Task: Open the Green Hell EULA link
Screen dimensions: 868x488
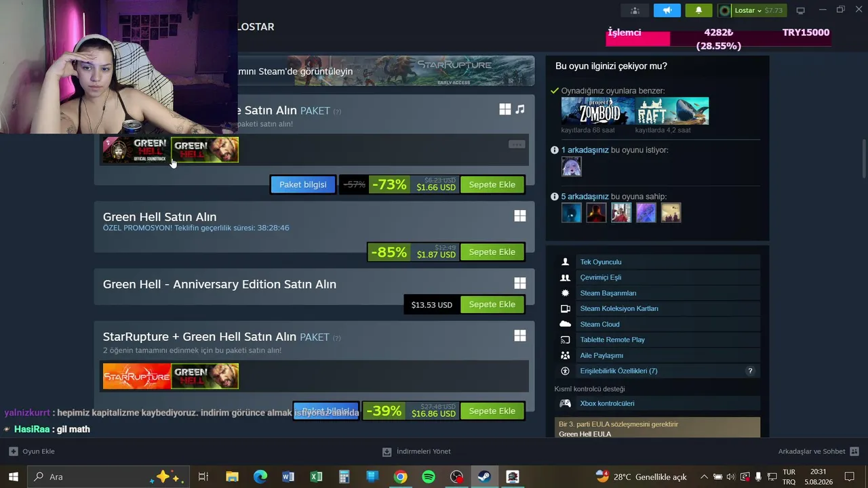Action: (585, 434)
